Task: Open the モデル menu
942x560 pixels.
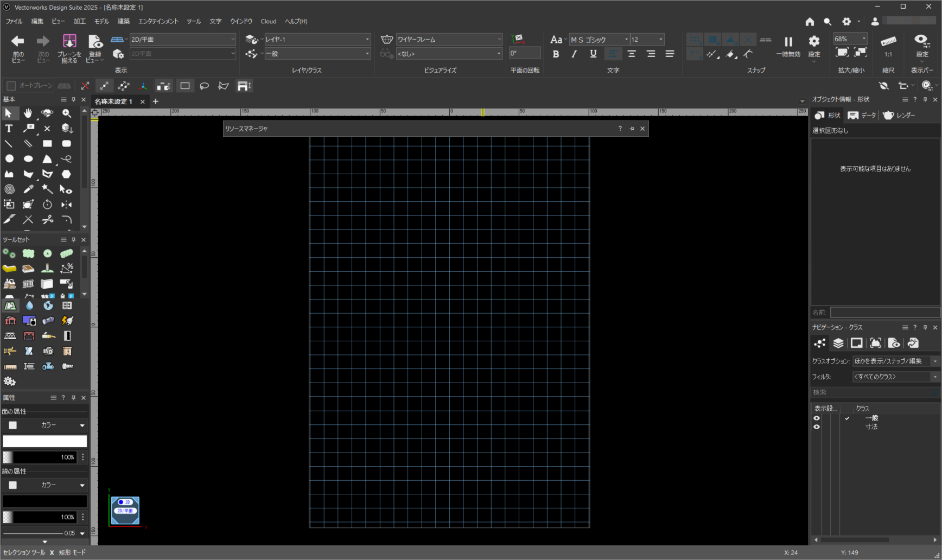Action: point(101,21)
